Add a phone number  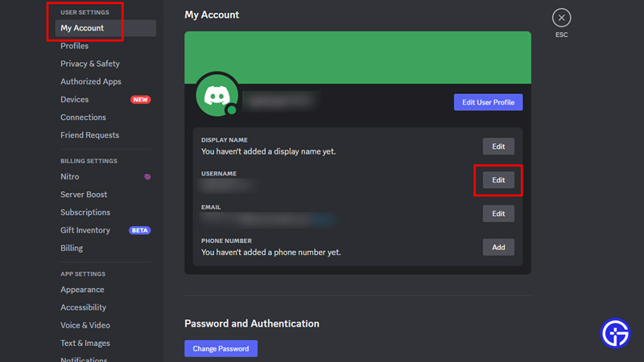pos(498,247)
